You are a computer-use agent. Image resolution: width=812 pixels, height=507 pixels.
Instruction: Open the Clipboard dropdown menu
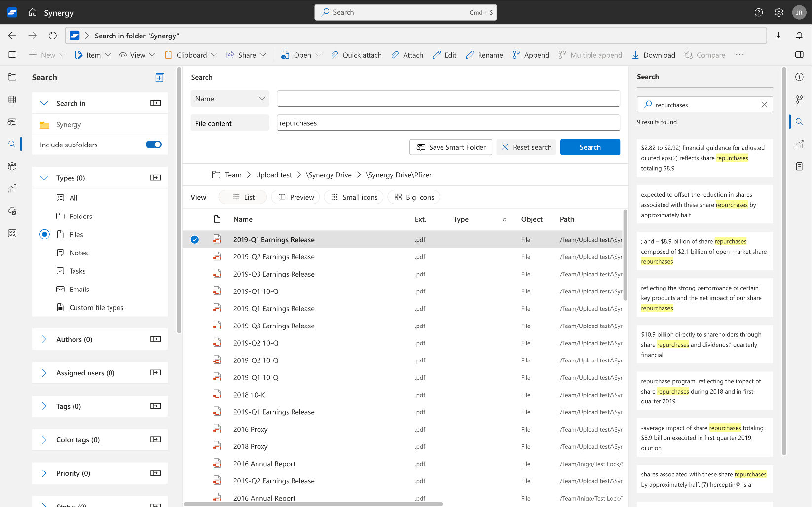tap(191, 55)
